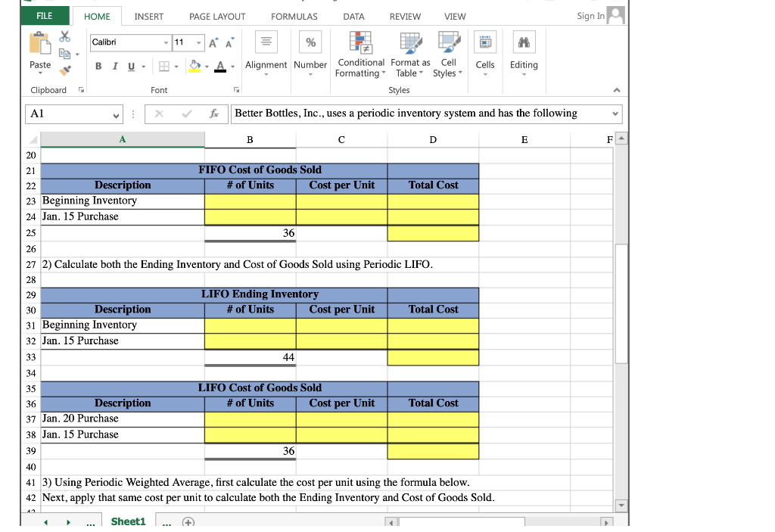Click the Percent Style icon in Number group
The image size is (775, 532).
[310, 42]
